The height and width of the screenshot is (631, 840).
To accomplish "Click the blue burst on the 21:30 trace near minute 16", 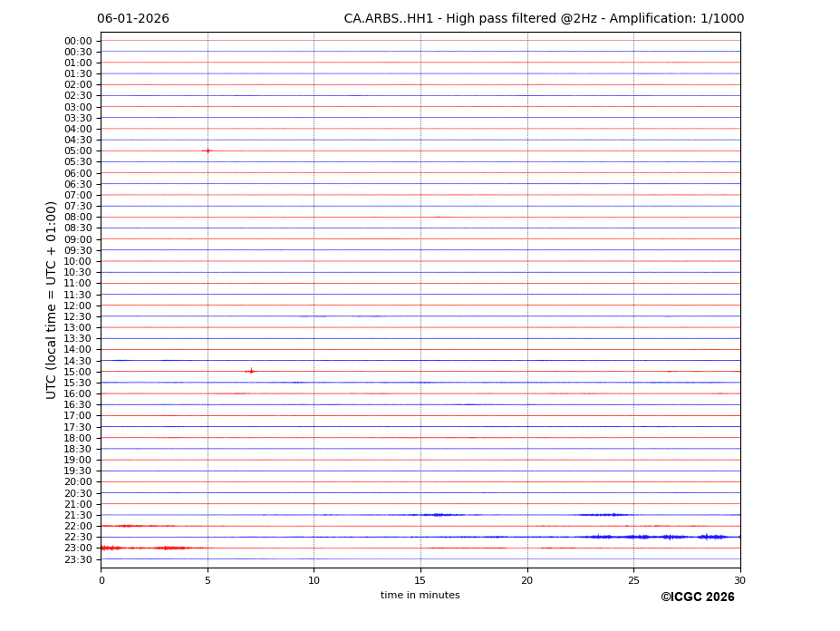I will pyautogui.click(x=440, y=515).
